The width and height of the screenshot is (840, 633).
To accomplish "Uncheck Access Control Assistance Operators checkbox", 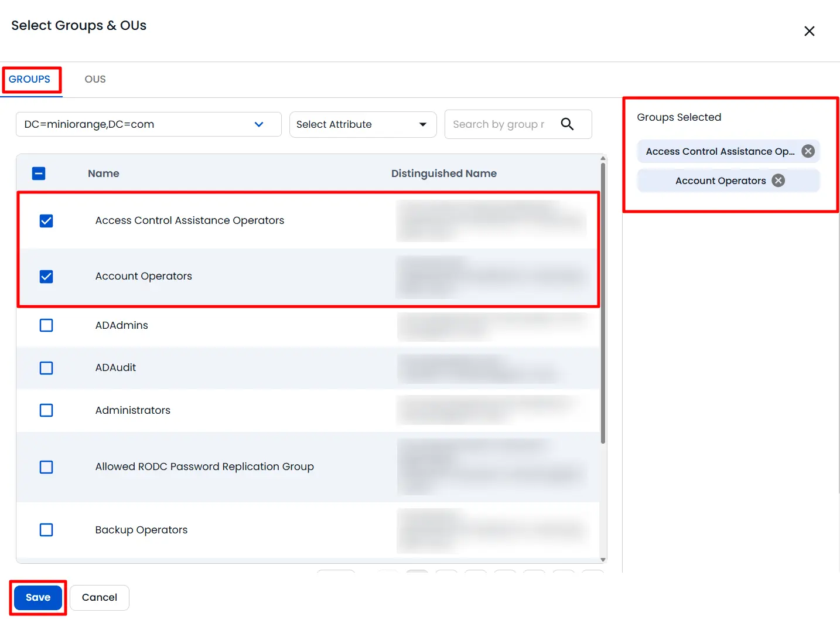I will tap(46, 221).
